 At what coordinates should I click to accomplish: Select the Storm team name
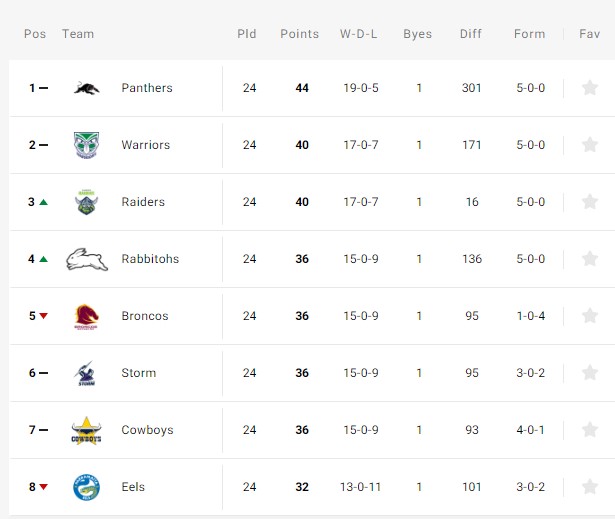tap(139, 373)
